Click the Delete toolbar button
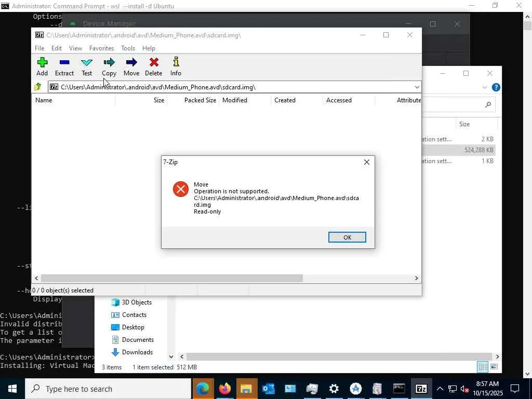 pyautogui.click(x=154, y=67)
